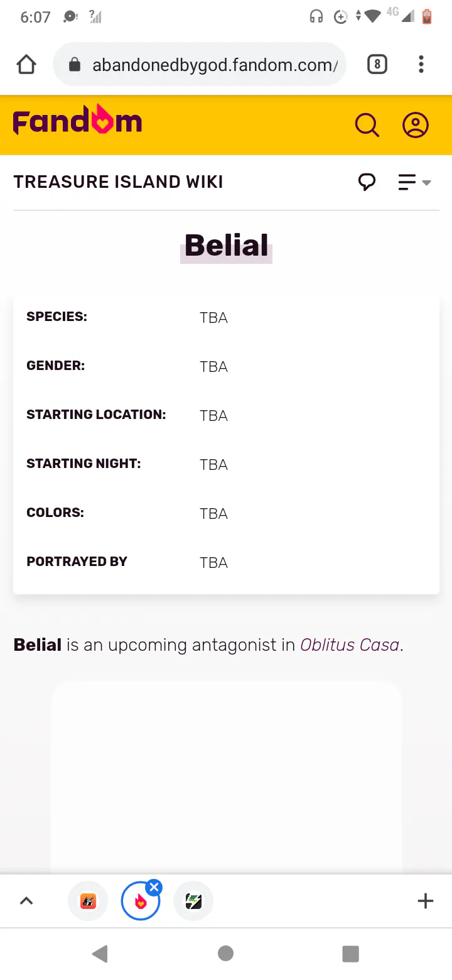Open the Fandom search icon
The image size is (452, 980).
[367, 125]
